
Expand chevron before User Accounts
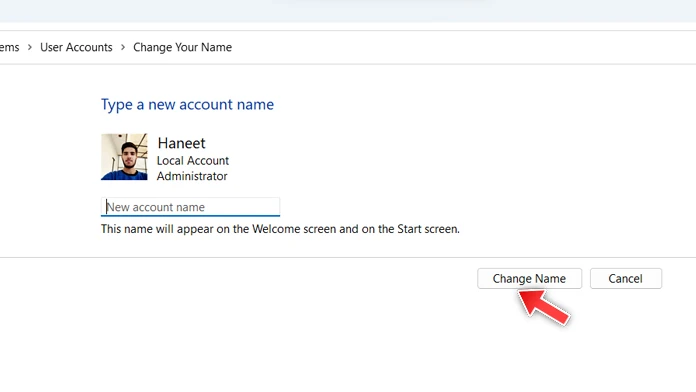click(30, 47)
